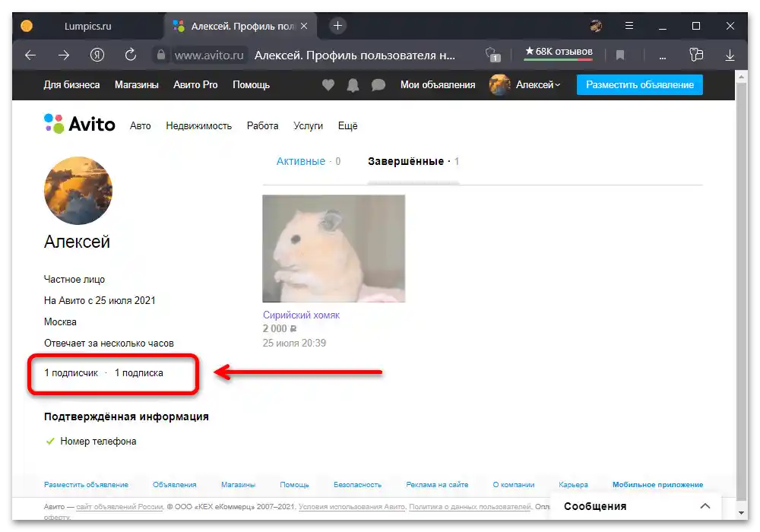This screenshot has width=760, height=532.
Task: Click the Номер телефона verified checkmark
Action: point(50,442)
